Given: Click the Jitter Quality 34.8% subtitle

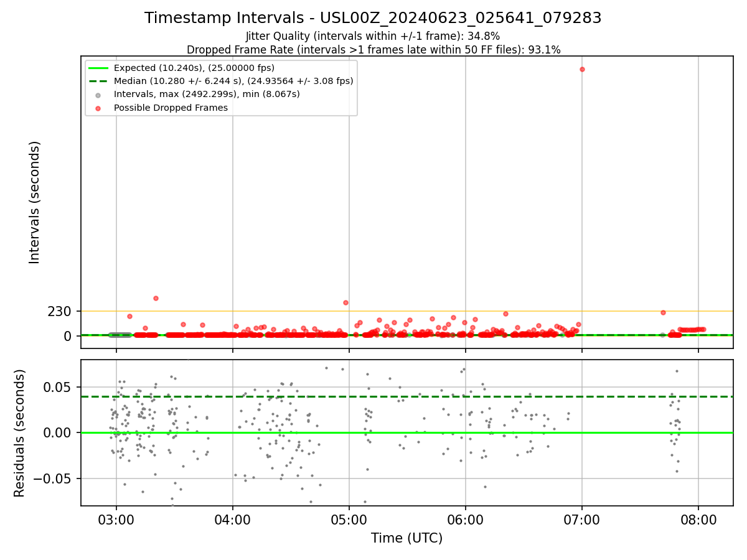Looking at the screenshot, I should pyautogui.click(x=373, y=36).
